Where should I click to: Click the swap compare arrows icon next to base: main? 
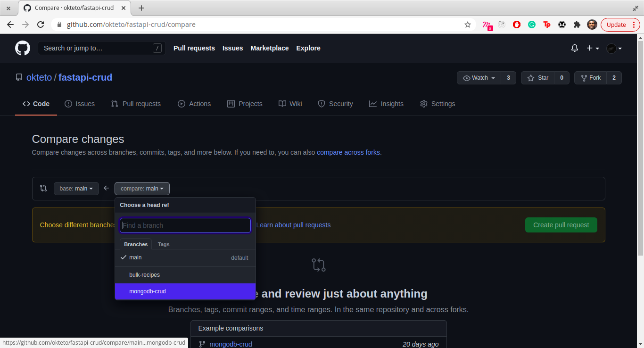[x=43, y=188]
